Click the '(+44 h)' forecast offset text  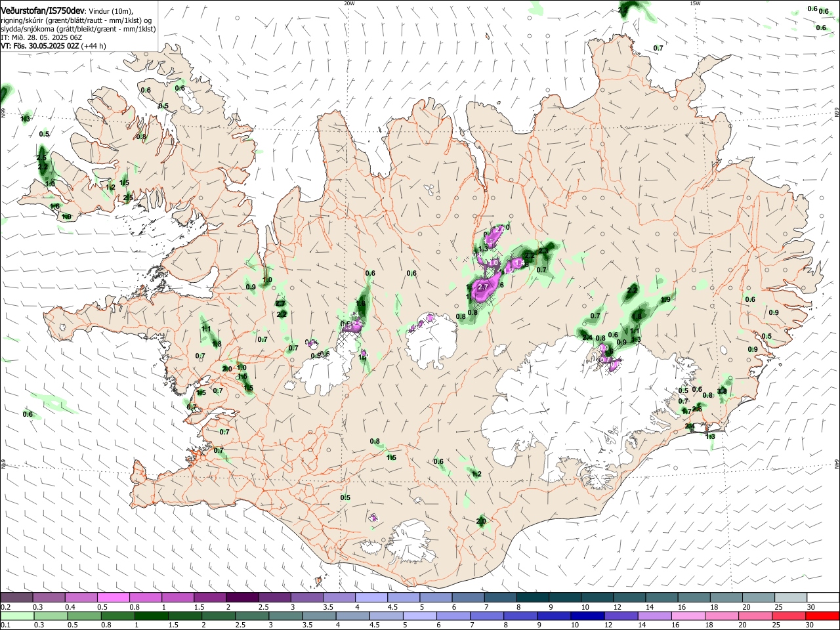[x=94, y=46]
